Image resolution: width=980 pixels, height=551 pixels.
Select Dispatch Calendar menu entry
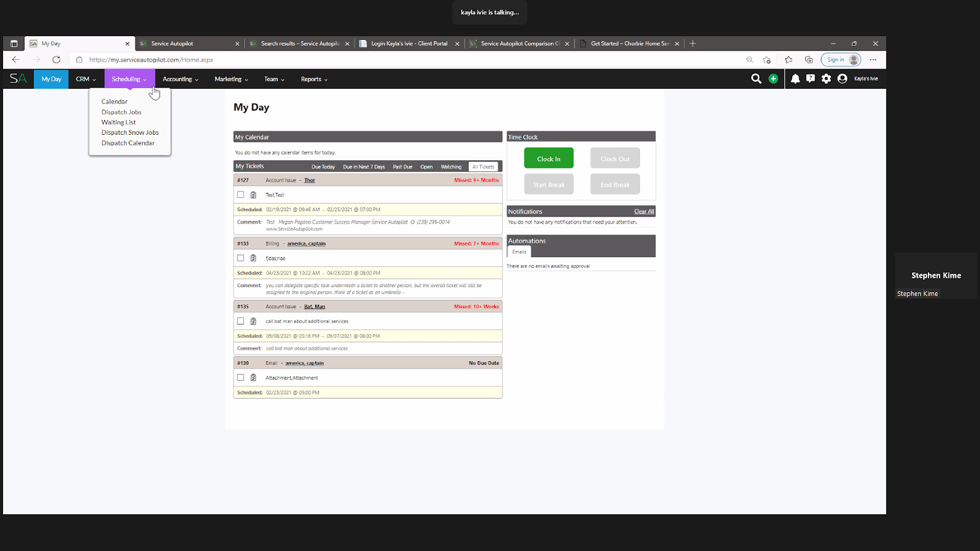point(128,143)
